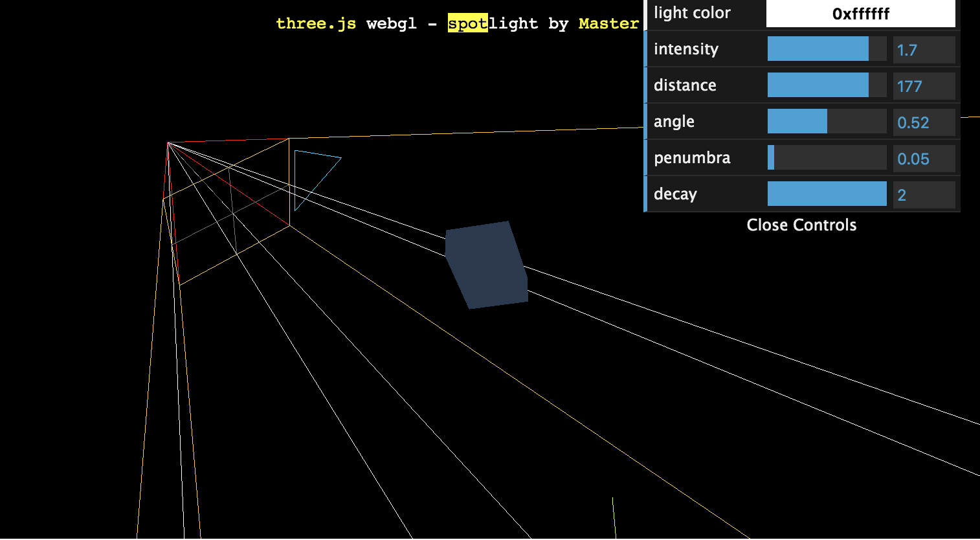Image resolution: width=980 pixels, height=540 pixels.
Task: Open the Master author link
Action: (x=608, y=24)
